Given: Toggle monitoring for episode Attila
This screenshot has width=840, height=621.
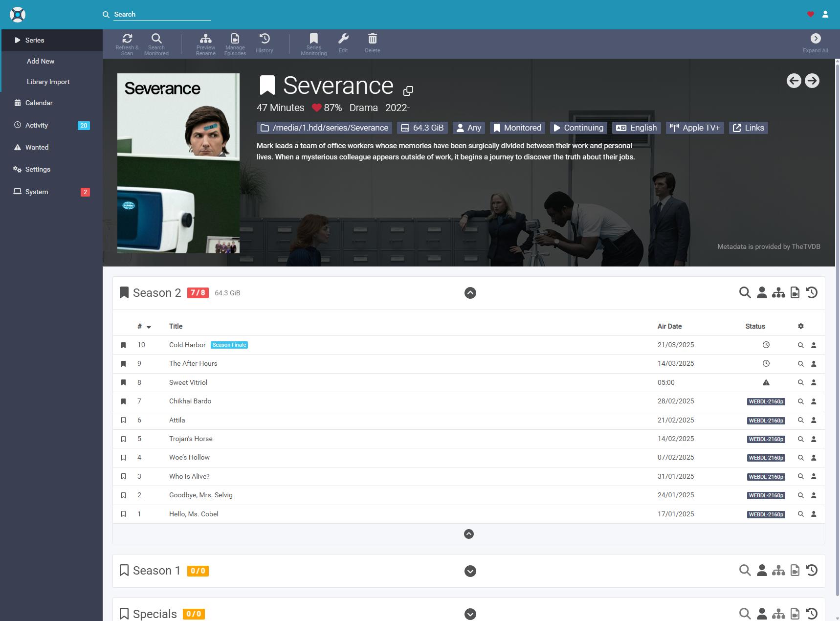Looking at the screenshot, I should tap(123, 420).
